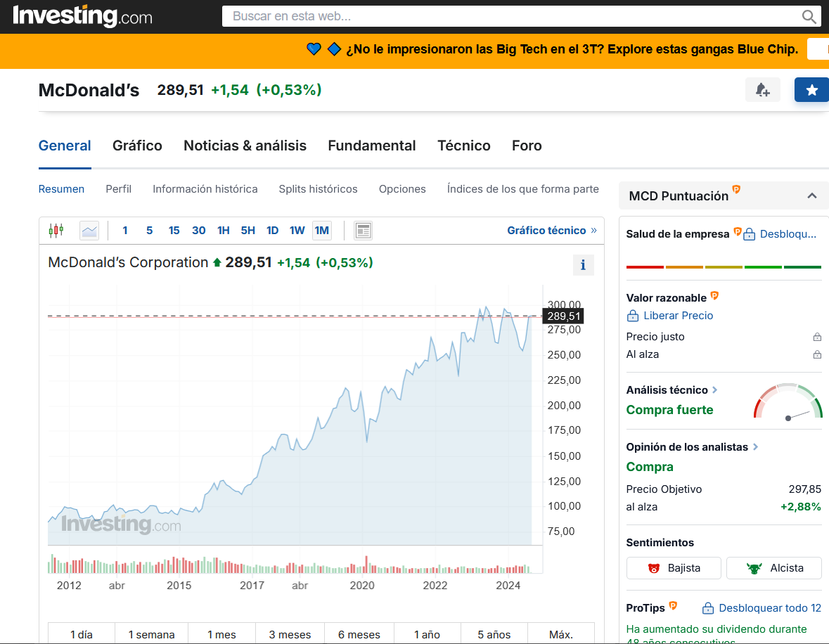
Task: Click the Pro badge next to MCD Puntuación
Action: click(x=736, y=189)
